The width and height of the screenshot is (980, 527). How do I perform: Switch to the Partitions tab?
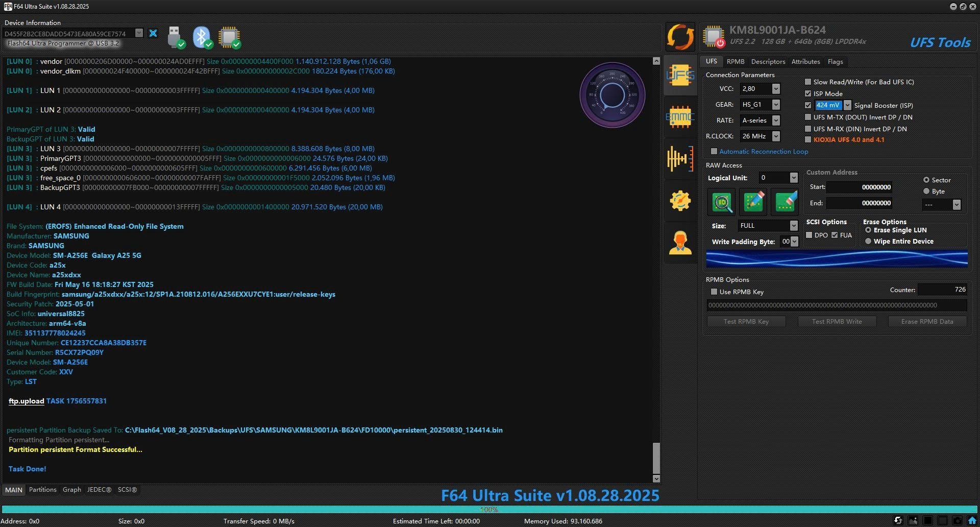(43, 489)
